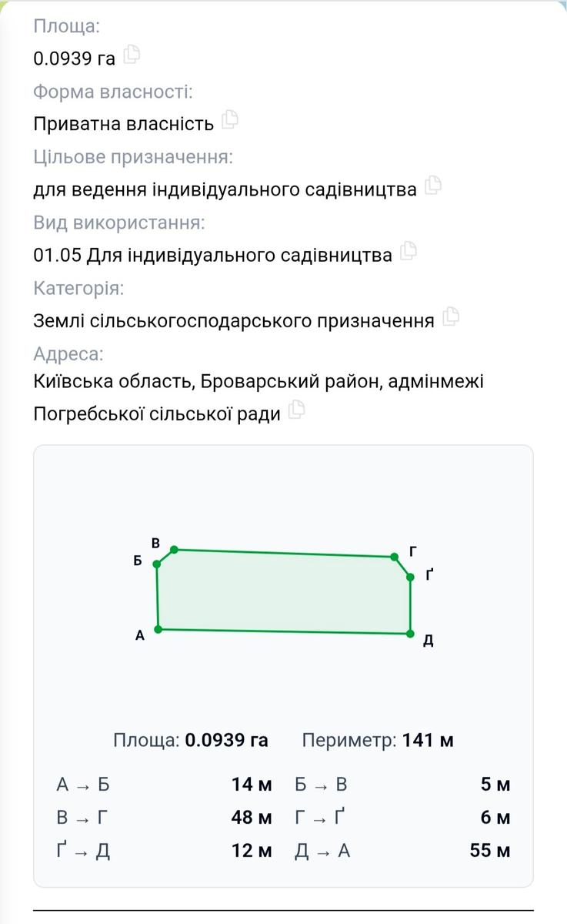Select vertex Г on the parcel diagram
The height and width of the screenshot is (924, 567).
394,557
